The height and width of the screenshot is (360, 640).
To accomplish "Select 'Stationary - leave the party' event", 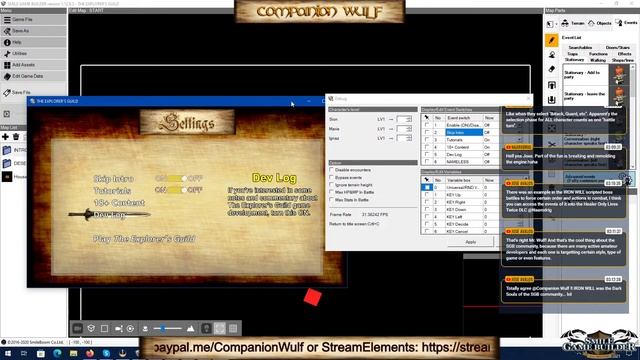I will pyautogui.click(x=596, y=96).
